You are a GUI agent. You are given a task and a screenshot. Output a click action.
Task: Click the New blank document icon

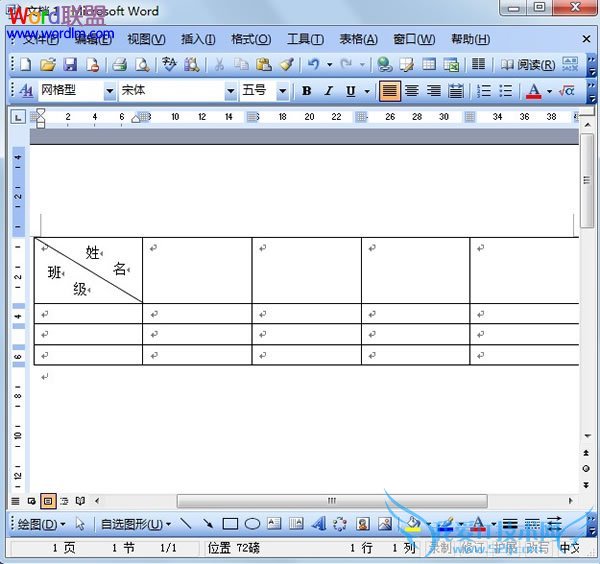point(26,64)
